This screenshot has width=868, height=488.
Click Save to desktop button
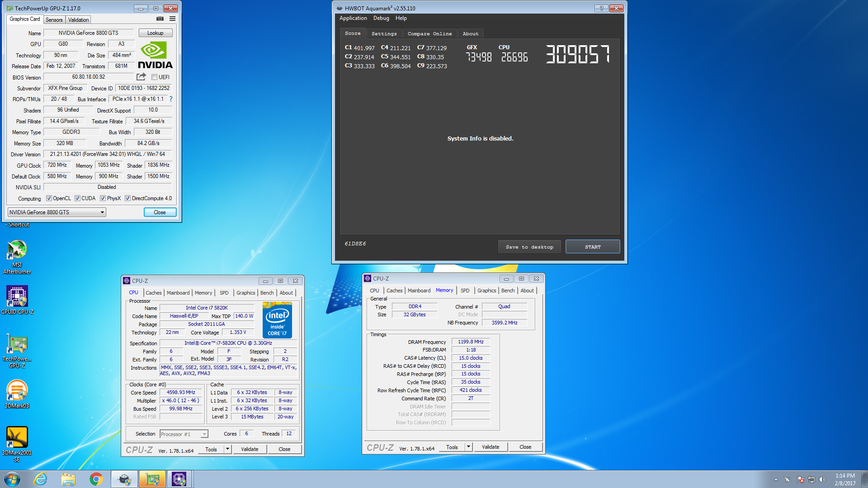[529, 247]
